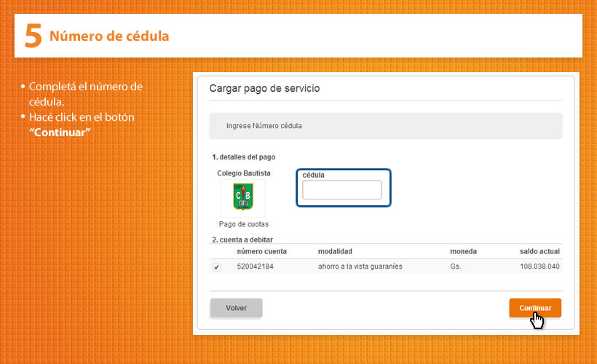Click inside the cédula input field
The width and height of the screenshot is (597, 364).
point(341,190)
